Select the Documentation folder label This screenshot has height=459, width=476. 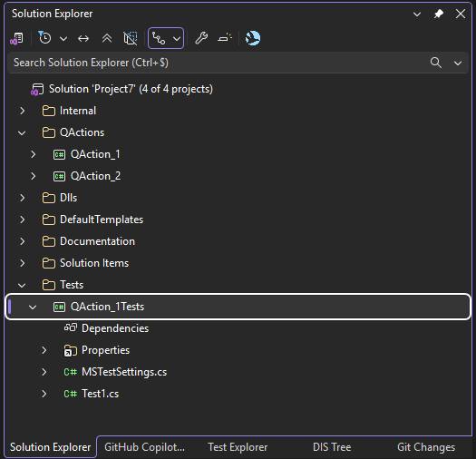pyautogui.click(x=97, y=241)
